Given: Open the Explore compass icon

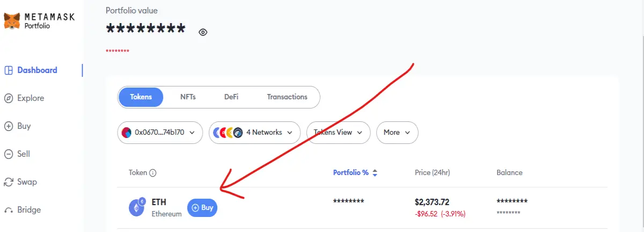Looking at the screenshot, I should tap(9, 98).
